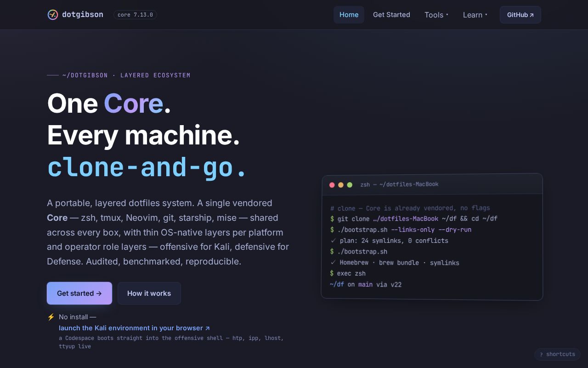Screen dimensions: 588x368
Task: Click the dotgibson brand name
Action: pyautogui.click(x=83, y=15)
